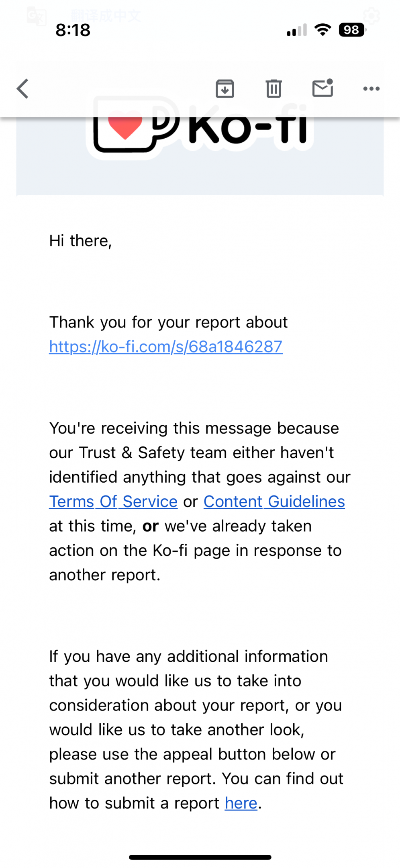Open the three-dot more options menu
Viewport: 400px width, 868px height.
(371, 89)
